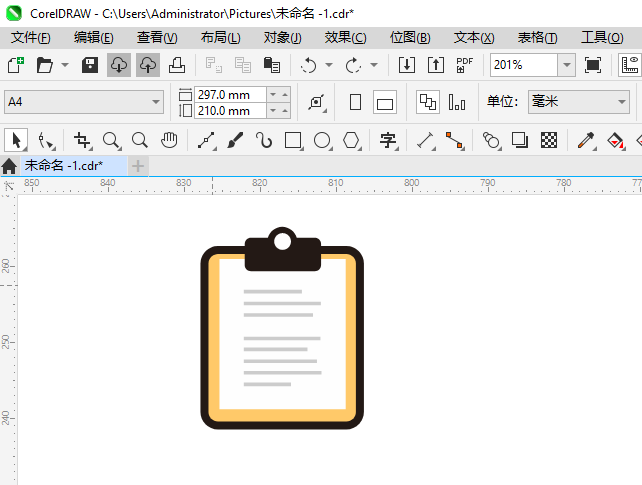642x485 pixels.
Task: Click the Import icon
Action: click(x=407, y=65)
